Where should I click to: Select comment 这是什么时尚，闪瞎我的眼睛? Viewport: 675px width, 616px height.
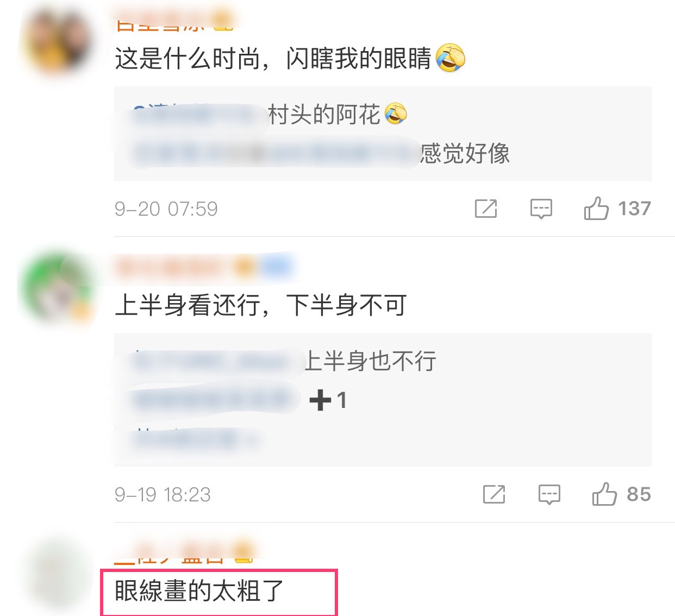(x=290, y=58)
